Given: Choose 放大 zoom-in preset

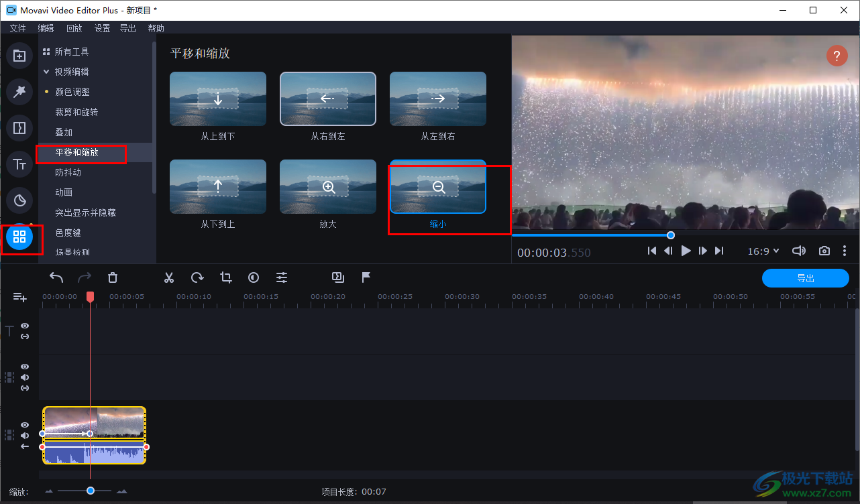Looking at the screenshot, I should pos(328,187).
